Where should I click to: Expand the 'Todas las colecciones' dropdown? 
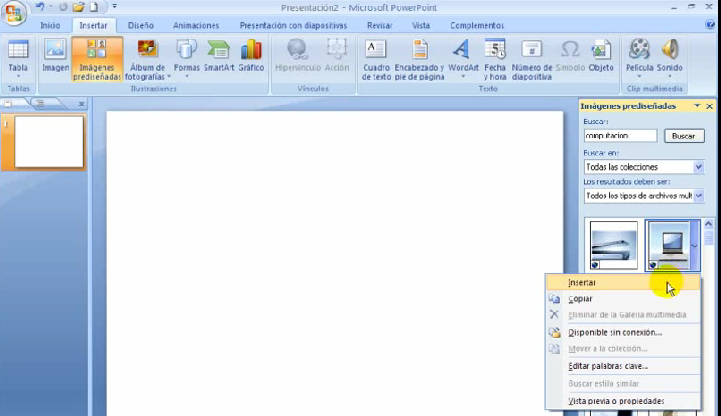698,167
